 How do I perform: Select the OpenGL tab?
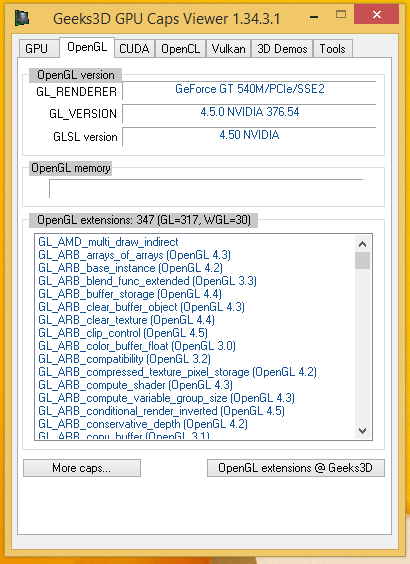(x=87, y=47)
